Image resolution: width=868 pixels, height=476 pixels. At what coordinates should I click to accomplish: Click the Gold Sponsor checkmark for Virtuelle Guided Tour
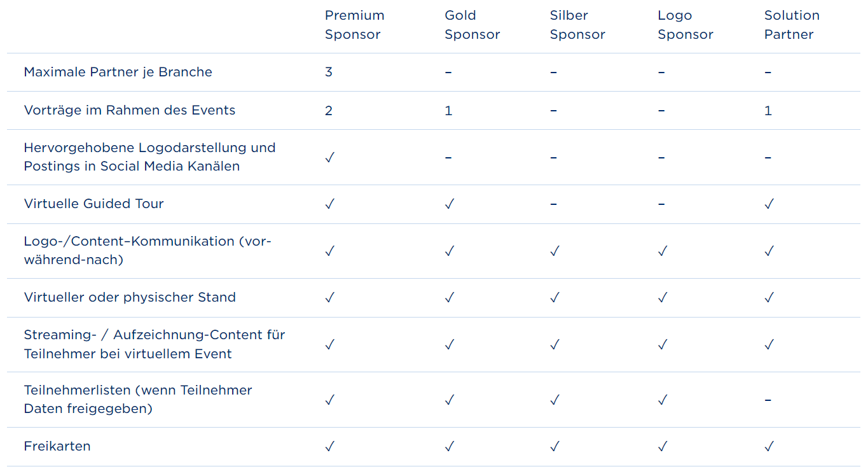point(450,204)
